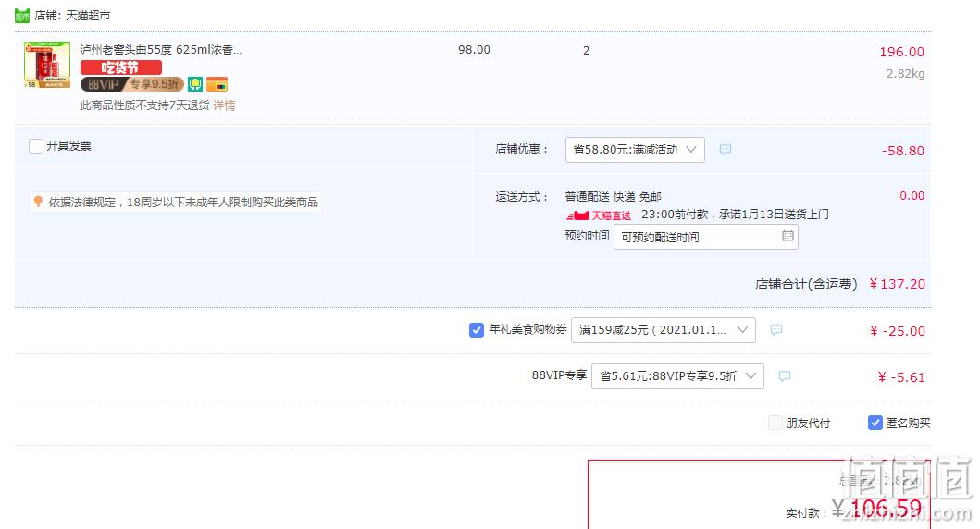Screen dimensions: 980x529
Task: Click the green service guarantee icon
Action: click(195, 84)
